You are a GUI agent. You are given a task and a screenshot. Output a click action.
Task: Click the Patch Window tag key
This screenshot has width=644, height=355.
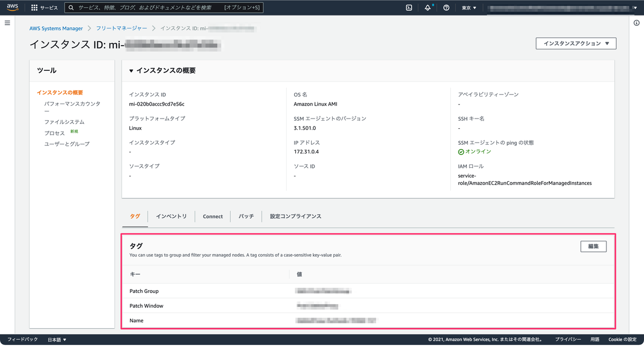147,306
